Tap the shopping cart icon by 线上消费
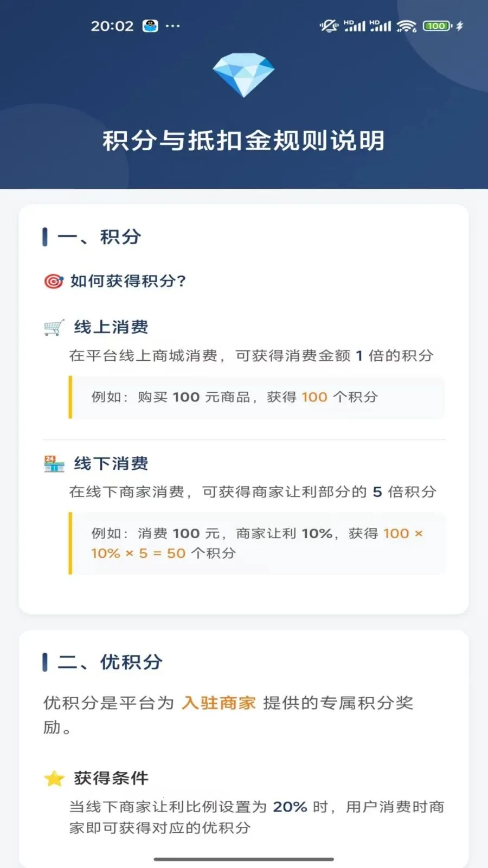488x868 pixels. pos(54,327)
